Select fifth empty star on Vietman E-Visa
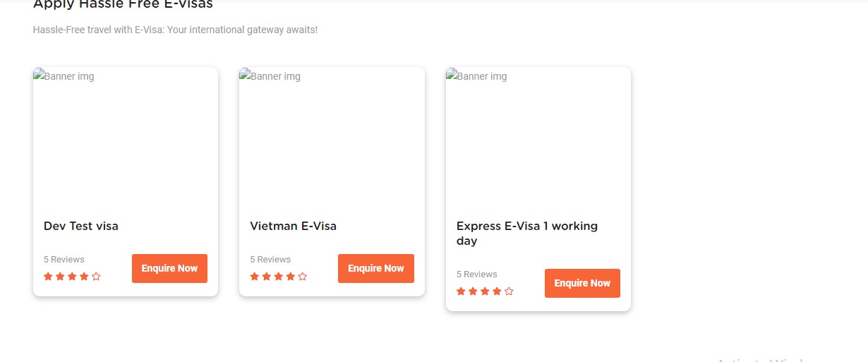The height and width of the screenshot is (362, 868). (303, 277)
